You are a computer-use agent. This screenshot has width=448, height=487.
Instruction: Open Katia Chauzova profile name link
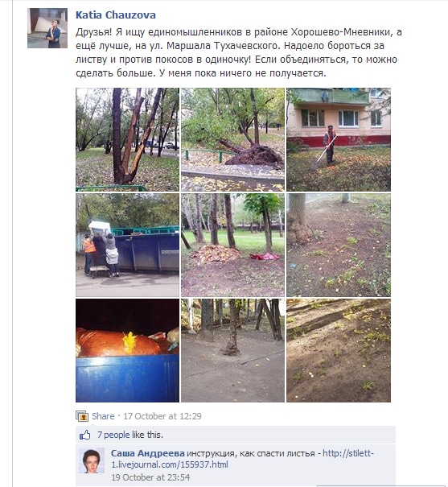coord(116,15)
